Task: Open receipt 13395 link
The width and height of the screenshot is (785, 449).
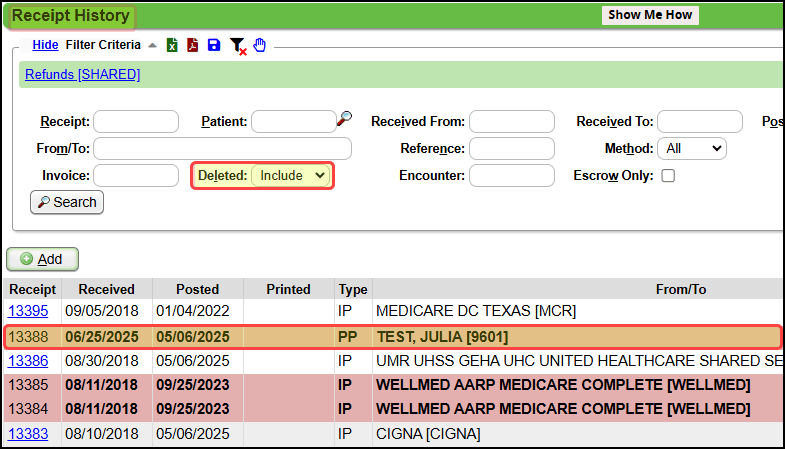Action: [28, 311]
